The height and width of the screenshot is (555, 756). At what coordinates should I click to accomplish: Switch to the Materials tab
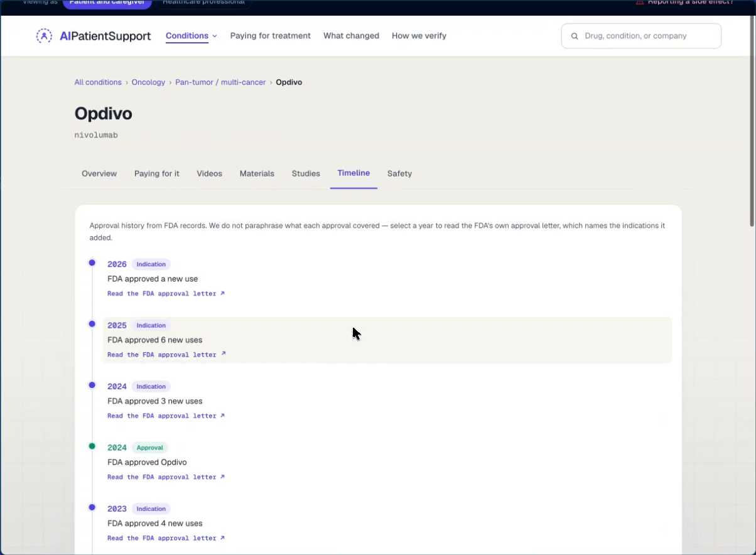(257, 173)
